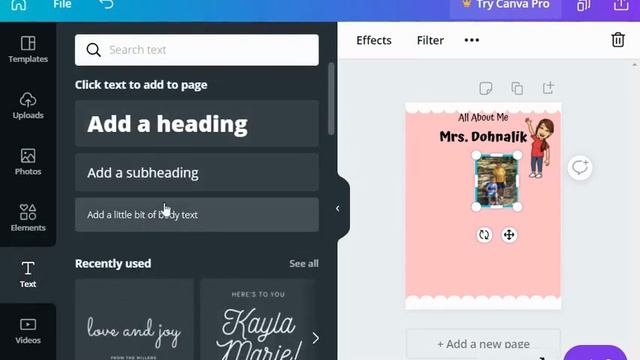Go to Canva home icon
Image resolution: width=640 pixels, height=360 pixels.
click(18, 5)
